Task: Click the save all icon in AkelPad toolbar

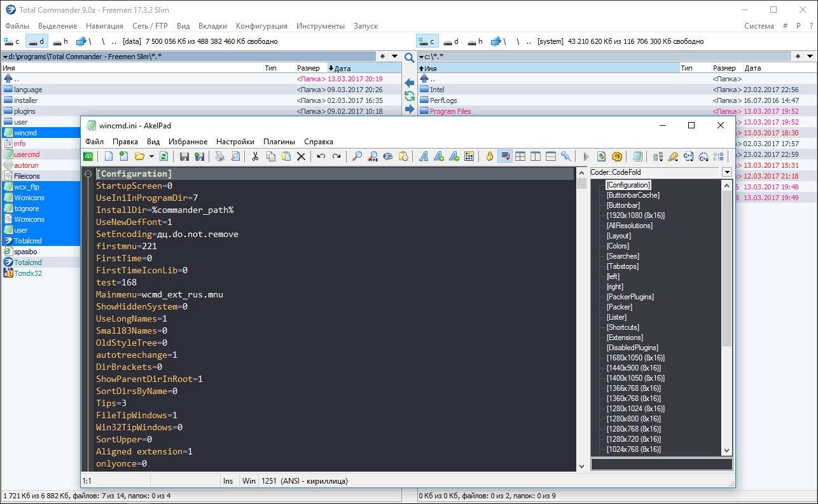Action: [x=199, y=156]
